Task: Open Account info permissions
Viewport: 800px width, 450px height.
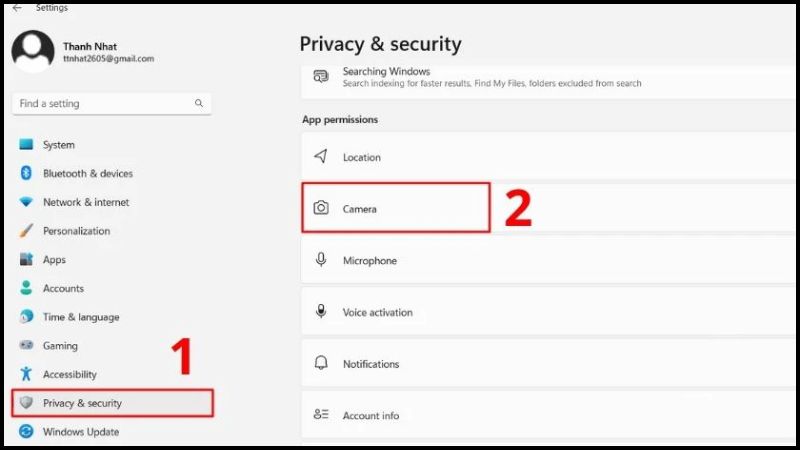Action: 370,416
